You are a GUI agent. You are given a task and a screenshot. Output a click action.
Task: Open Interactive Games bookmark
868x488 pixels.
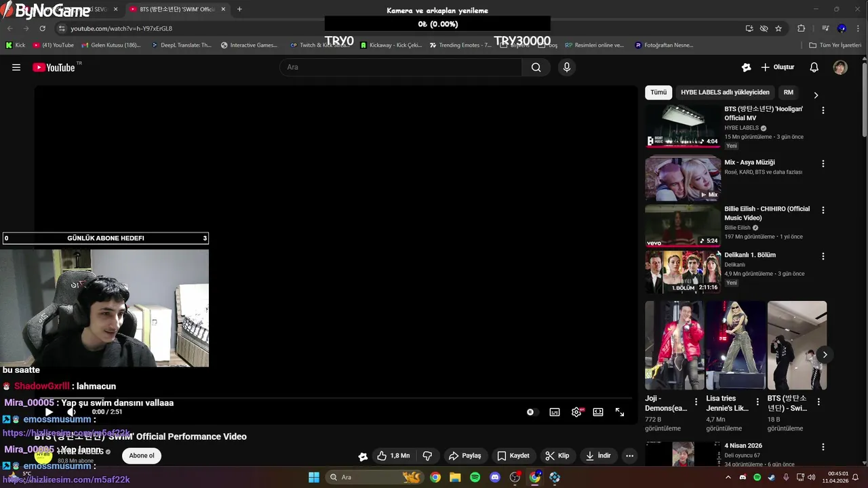[250, 45]
